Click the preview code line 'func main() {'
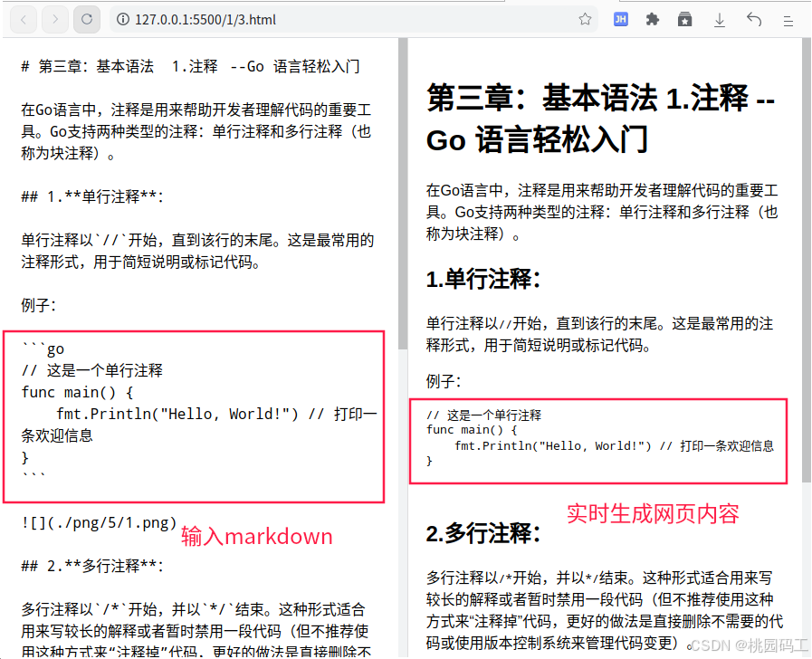 pyautogui.click(x=472, y=430)
